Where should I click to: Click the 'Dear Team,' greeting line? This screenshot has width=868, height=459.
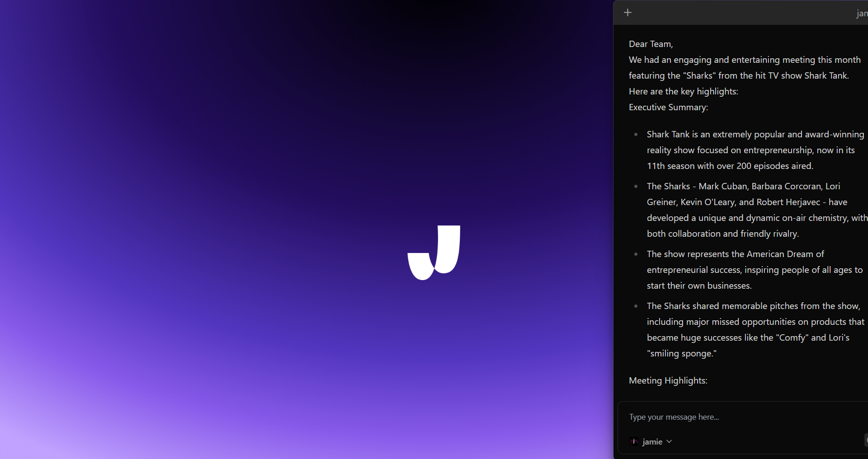point(651,44)
